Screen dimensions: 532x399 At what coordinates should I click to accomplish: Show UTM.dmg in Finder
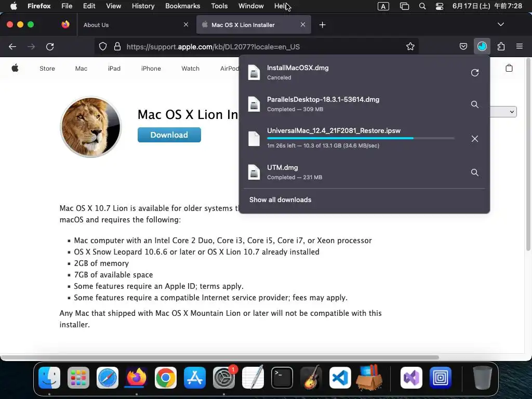pyautogui.click(x=475, y=172)
